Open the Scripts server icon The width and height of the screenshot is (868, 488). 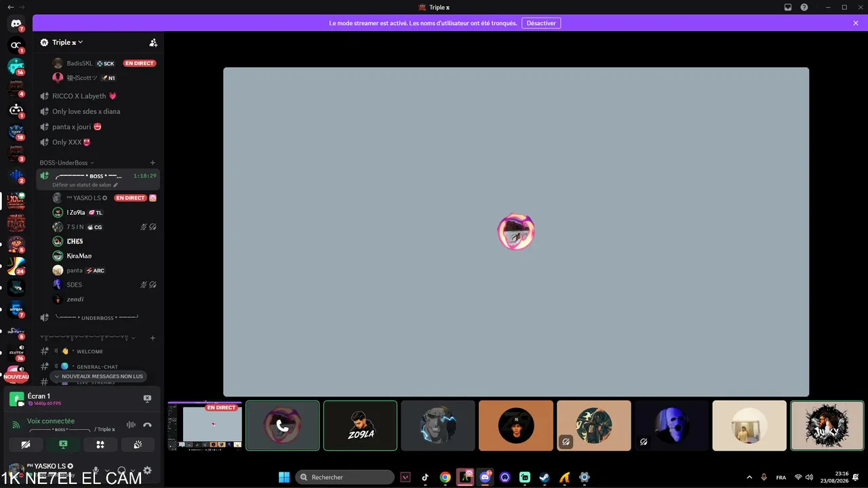16,308
